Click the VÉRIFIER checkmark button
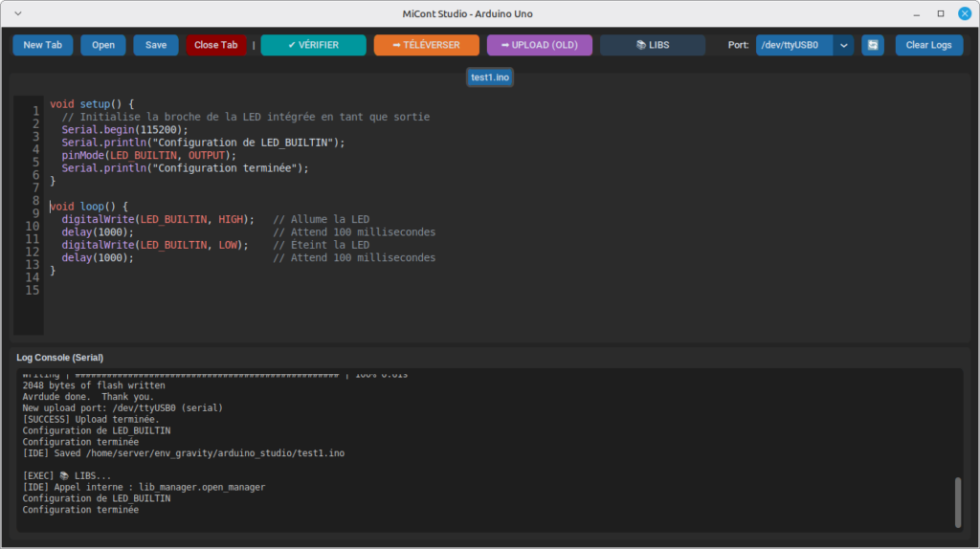Screen dimensions: 980x549 click(313, 45)
